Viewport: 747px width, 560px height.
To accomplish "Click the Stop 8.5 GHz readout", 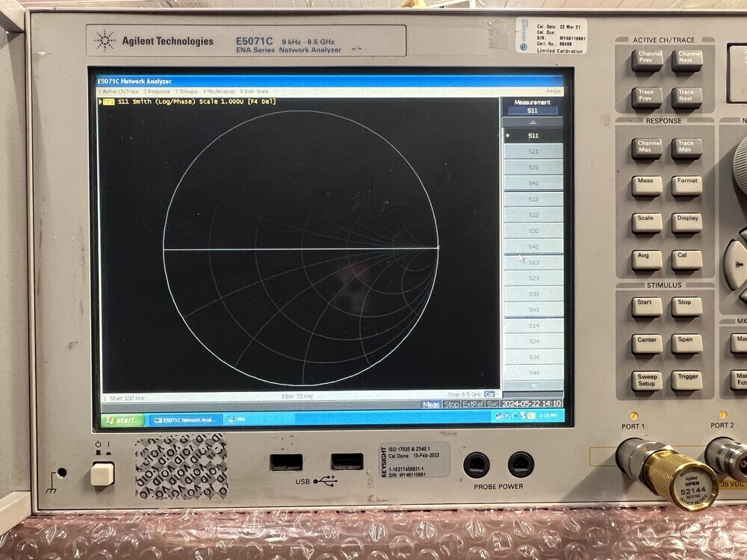I will tap(465, 394).
